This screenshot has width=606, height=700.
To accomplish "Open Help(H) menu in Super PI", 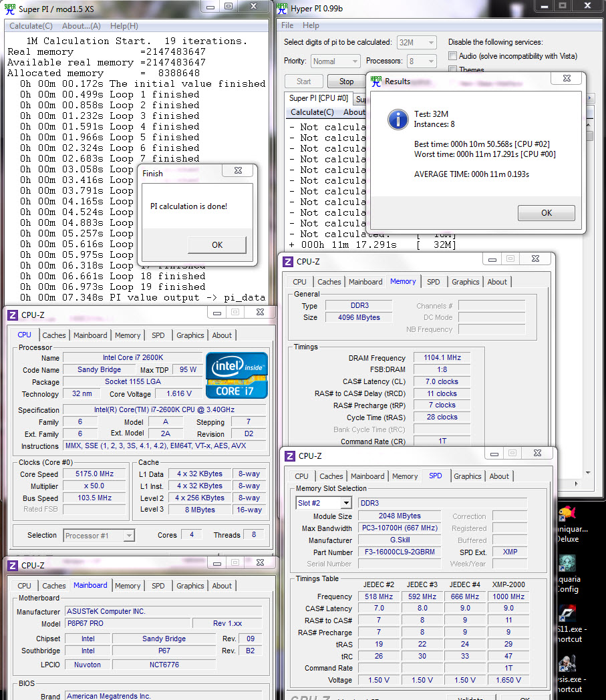I will tap(124, 26).
